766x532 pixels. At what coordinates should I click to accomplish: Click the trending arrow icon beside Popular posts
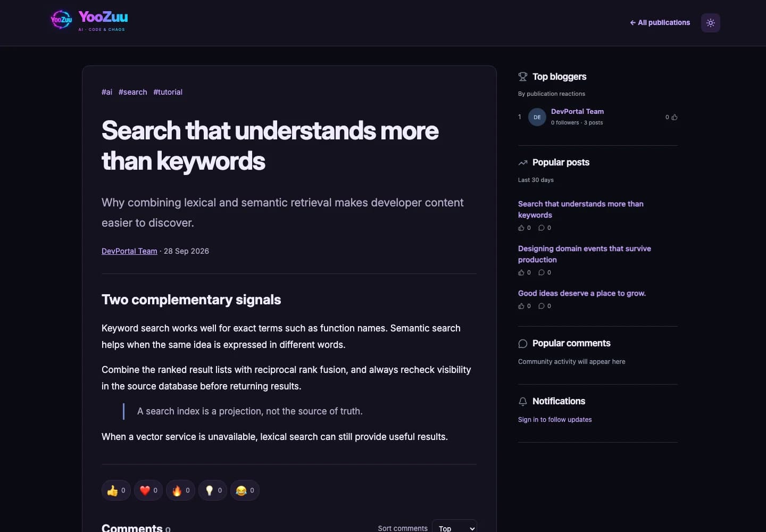[x=523, y=162]
